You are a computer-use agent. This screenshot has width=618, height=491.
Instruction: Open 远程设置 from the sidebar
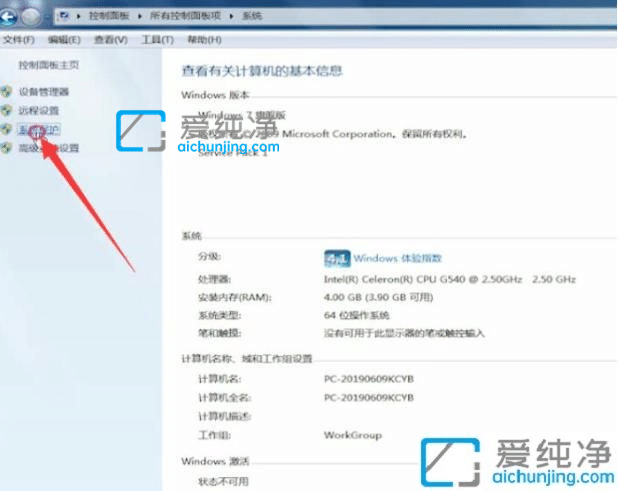(39, 110)
